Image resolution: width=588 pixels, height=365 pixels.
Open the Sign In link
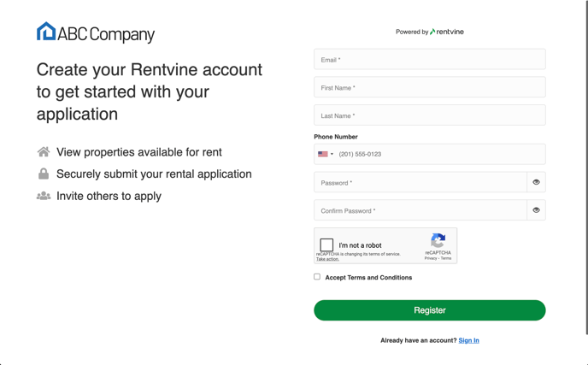pyautogui.click(x=468, y=340)
